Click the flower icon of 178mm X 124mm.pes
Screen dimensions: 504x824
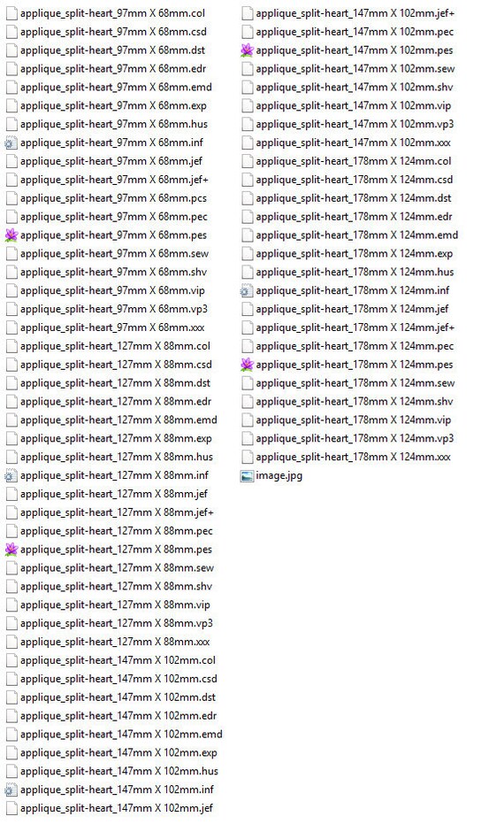coord(247,364)
